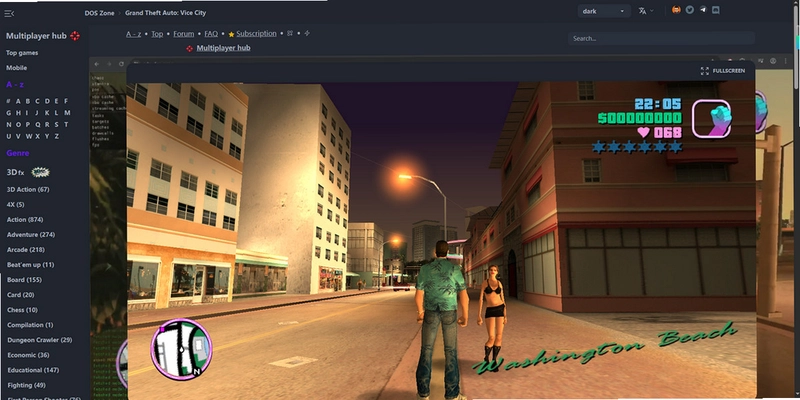Click back arrow in background browser window
Viewport: 800px width, 400px height.
97,64
